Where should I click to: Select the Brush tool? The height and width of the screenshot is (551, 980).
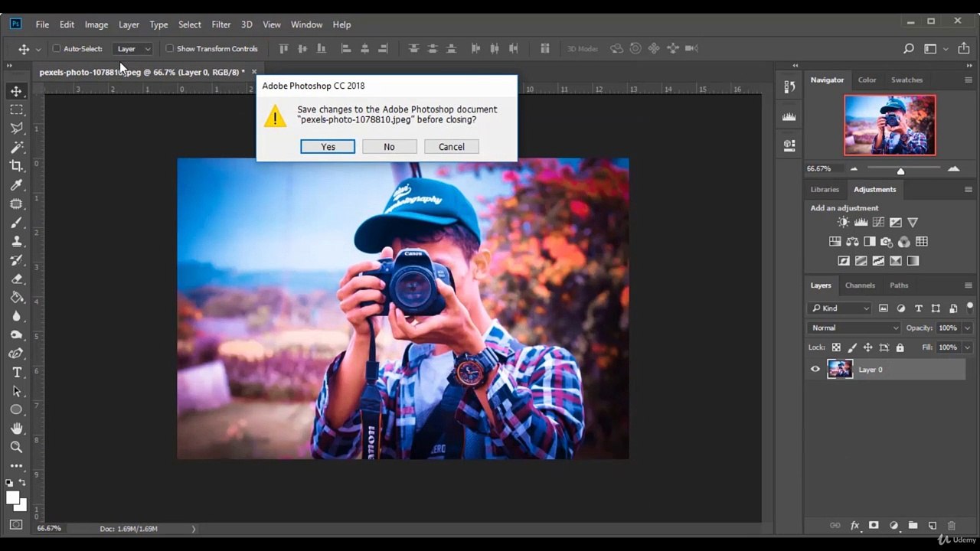[x=17, y=223]
